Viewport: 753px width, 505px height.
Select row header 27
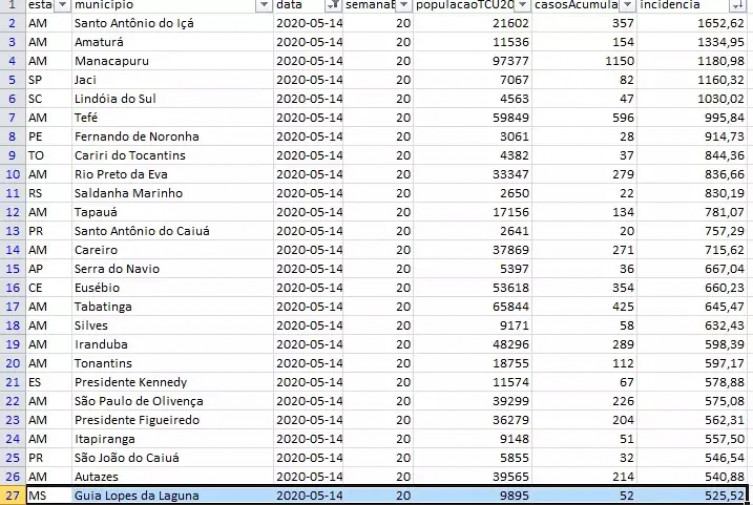tap(12, 495)
